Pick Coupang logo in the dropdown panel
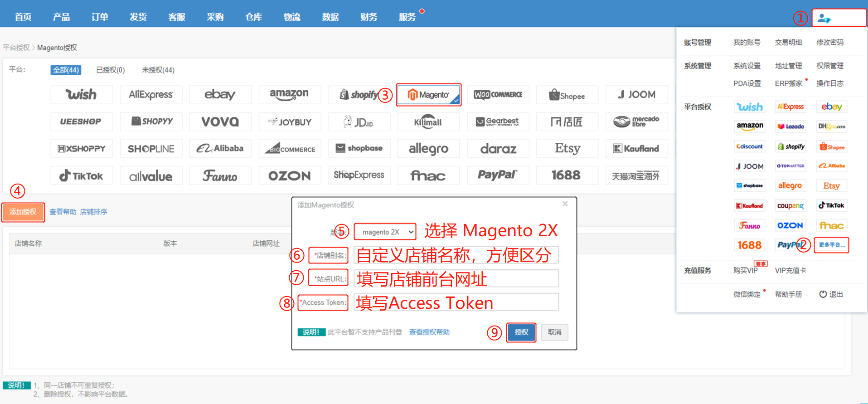The image size is (868, 404). (790, 205)
